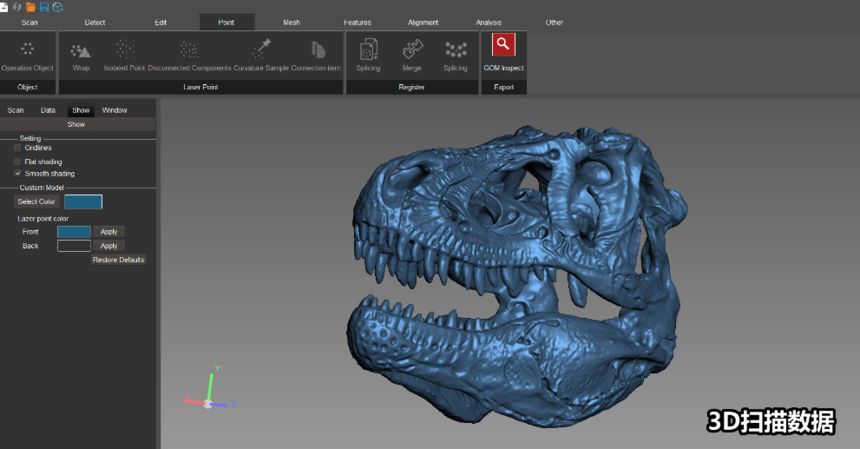Click the new file icon in top bar

pyautogui.click(x=3, y=7)
